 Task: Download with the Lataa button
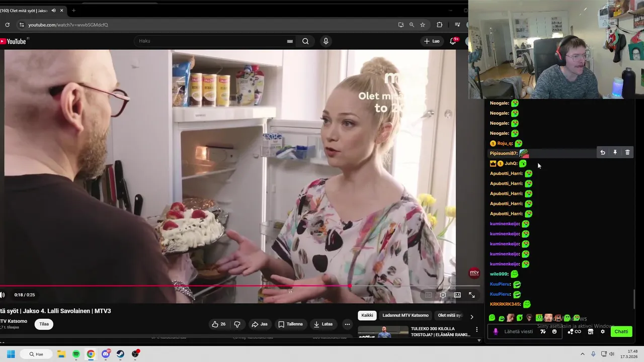[323, 324]
